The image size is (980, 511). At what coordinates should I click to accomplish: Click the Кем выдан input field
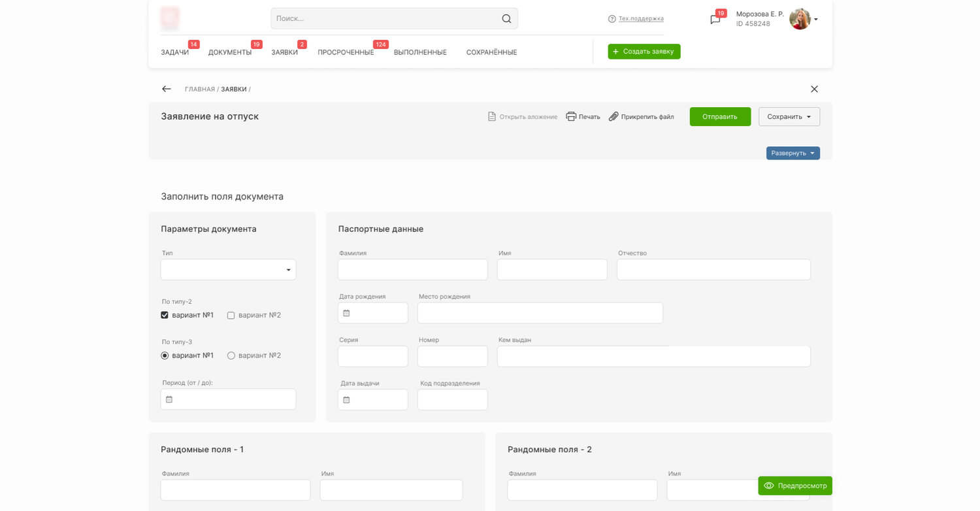[x=654, y=356]
